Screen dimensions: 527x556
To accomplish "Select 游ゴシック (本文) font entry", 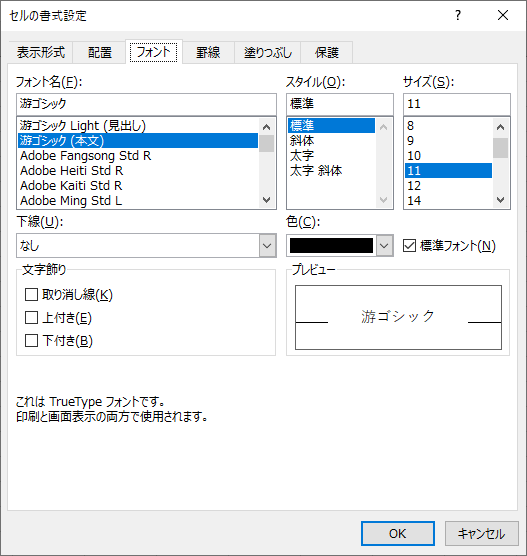I will coord(138,140).
